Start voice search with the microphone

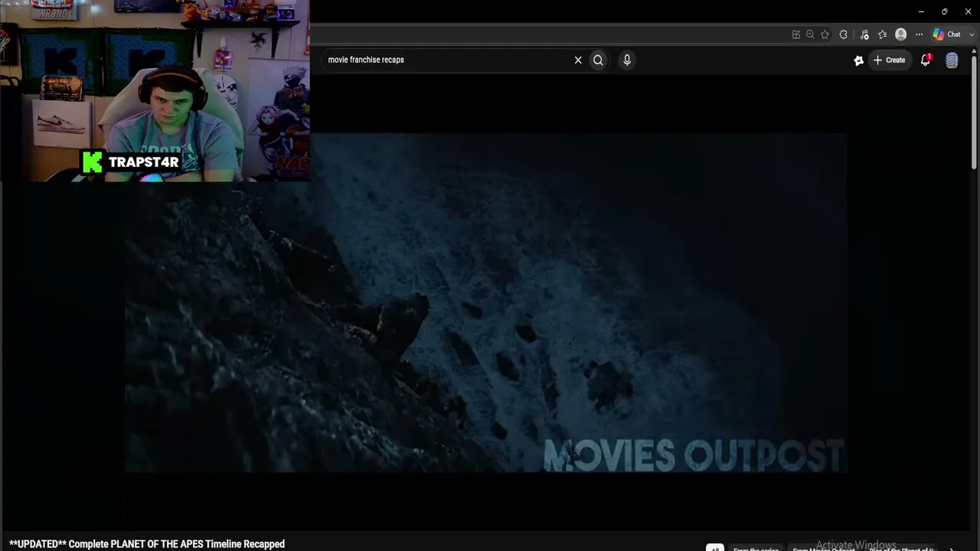click(x=627, y=60)
